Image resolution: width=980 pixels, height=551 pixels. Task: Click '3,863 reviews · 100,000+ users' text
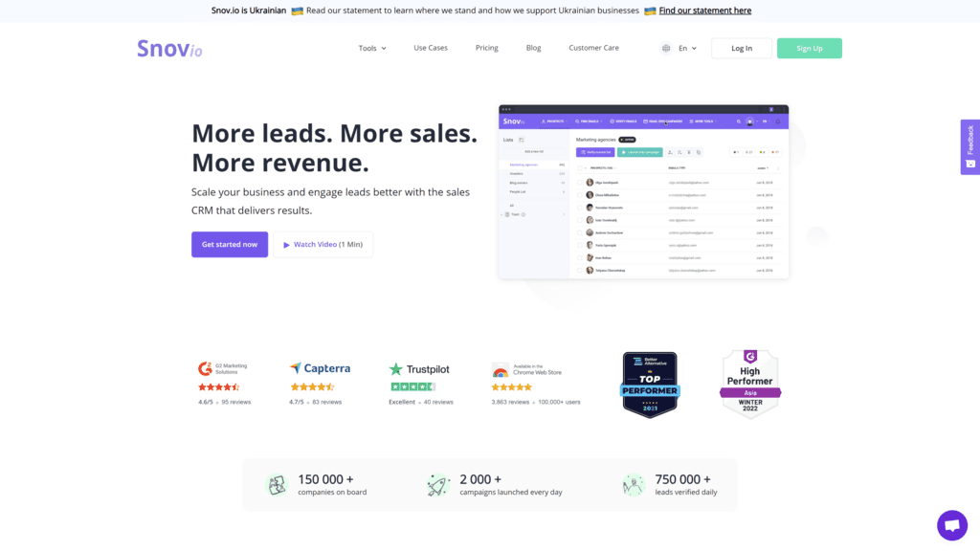(x=536, y=403)
